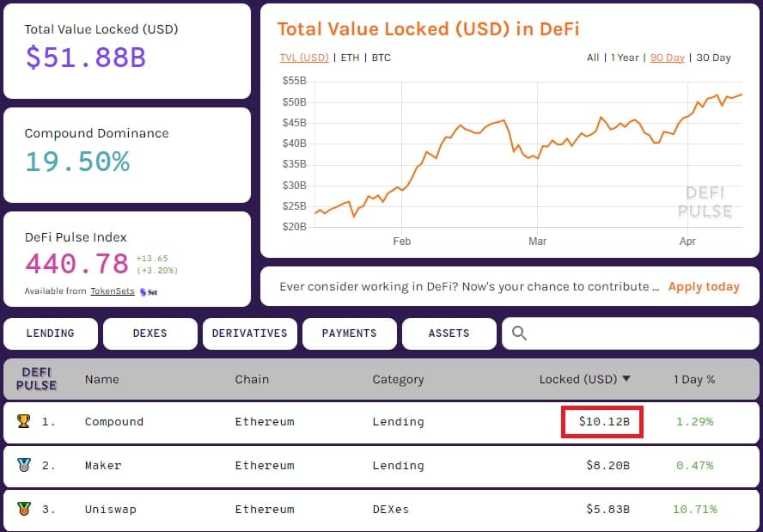The width and height of the screenshot is (763, 532).
Task: Sort the table by 1 Day % column
Action: (694, 379)
